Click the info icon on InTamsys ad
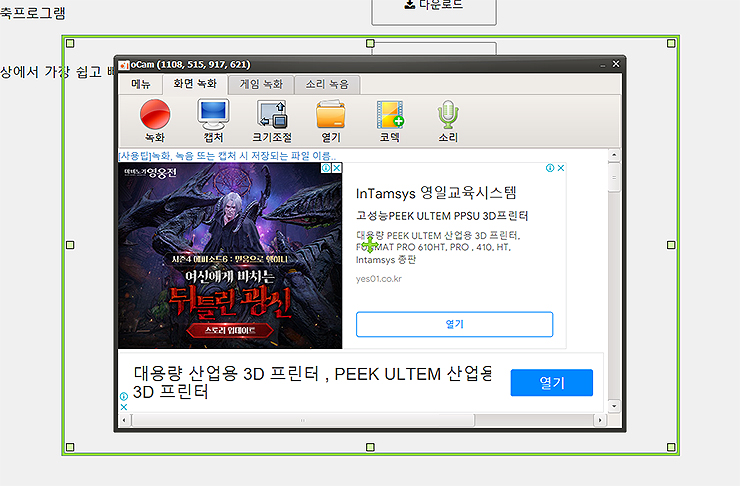The height and width of the screenshot is (486, 740). click(x=550, y=168)
